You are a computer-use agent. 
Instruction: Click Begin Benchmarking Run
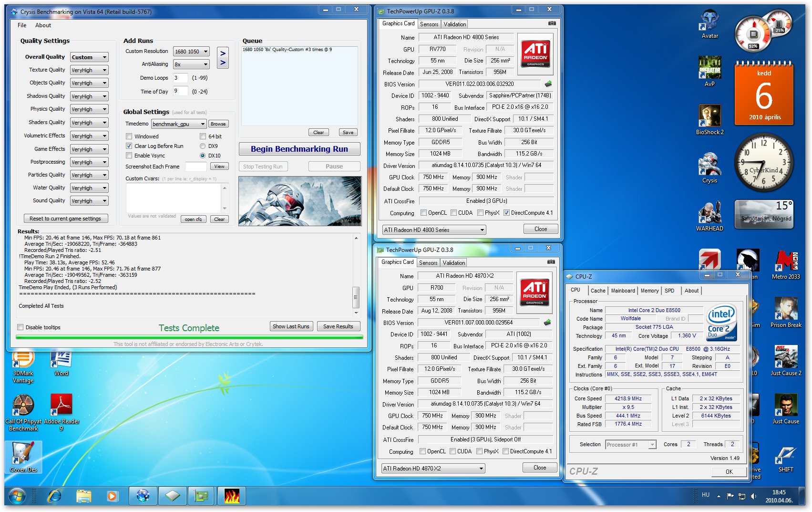tap(299, 149)
